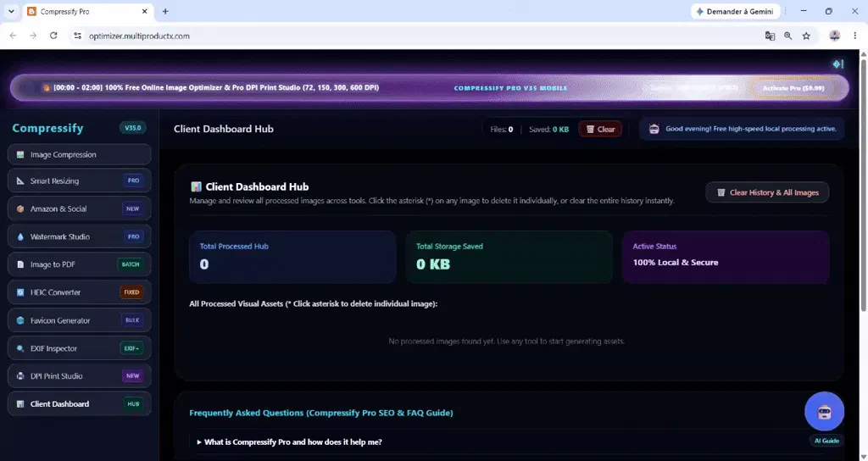Click the Client Dashboard chart icon
This screenshot has height=461, width=868.
tap(20, 404)
